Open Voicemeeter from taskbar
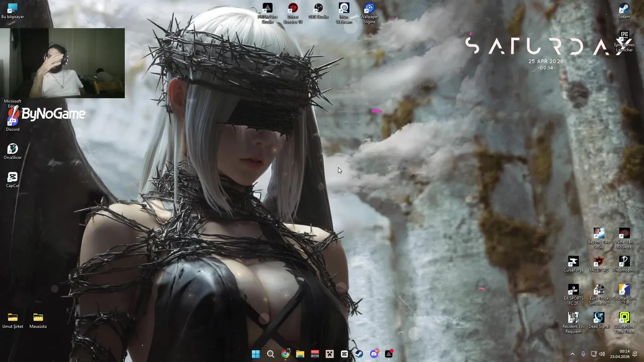The width and height of the screenshot is (644, 362). [x=315, y=354]
